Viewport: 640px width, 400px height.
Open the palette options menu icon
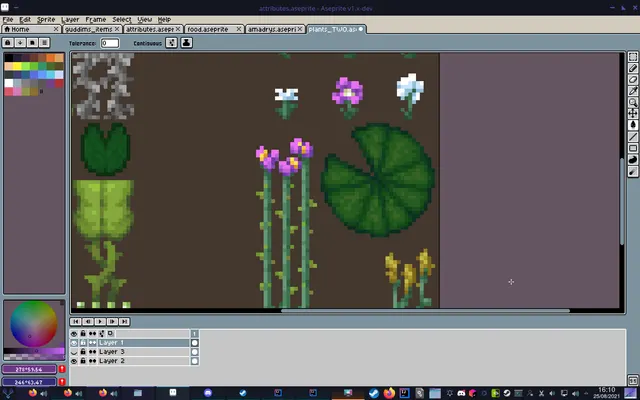click(x=44, y=43)
